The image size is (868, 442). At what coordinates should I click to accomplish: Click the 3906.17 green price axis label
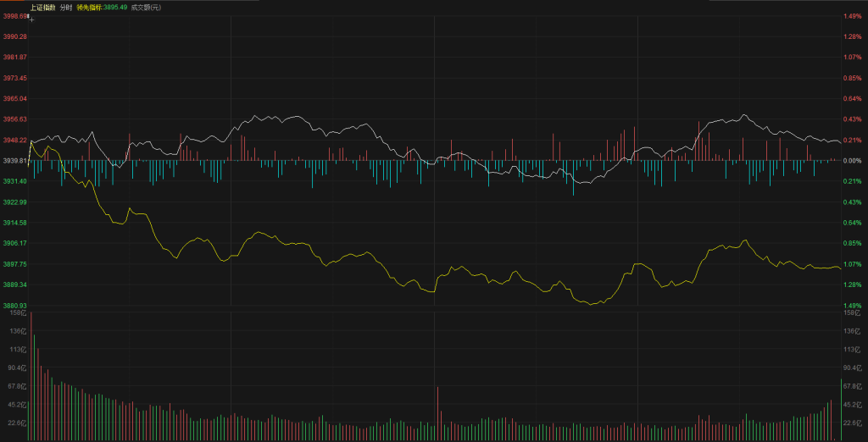14,243
